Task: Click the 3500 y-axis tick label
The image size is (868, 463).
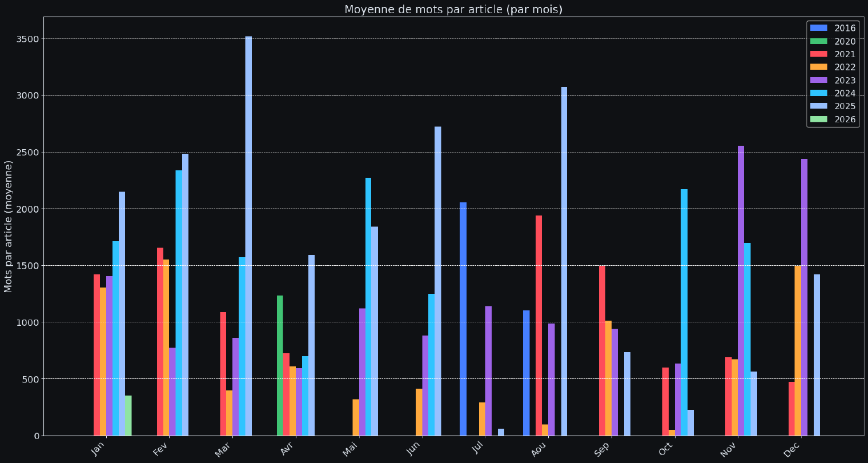Action: (27, 39)
